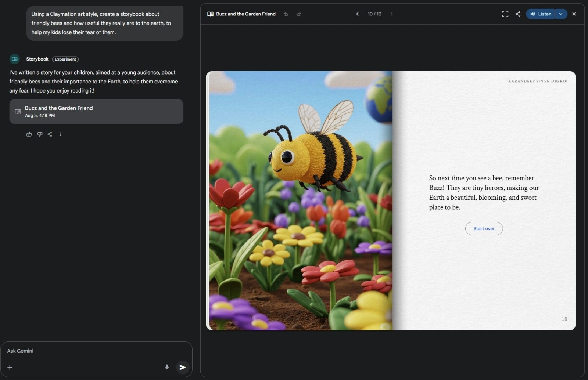Open the three-dot more options menu
This screenshot has height=380, width=588.
click(x=60, y=134)
